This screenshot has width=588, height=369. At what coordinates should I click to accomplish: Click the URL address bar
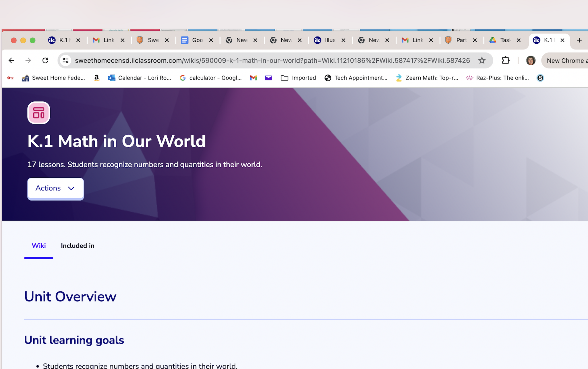(x=272, y=60)
